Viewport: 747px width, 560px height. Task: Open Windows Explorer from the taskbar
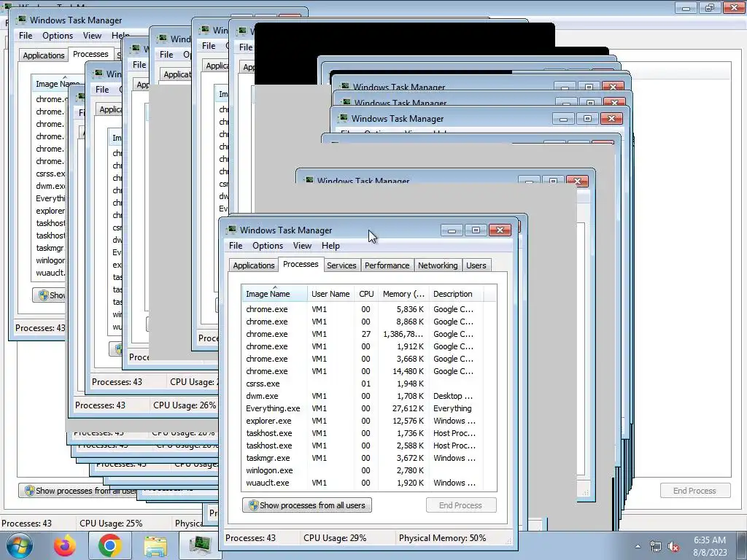pyautogui.click(x=155, y=545)
